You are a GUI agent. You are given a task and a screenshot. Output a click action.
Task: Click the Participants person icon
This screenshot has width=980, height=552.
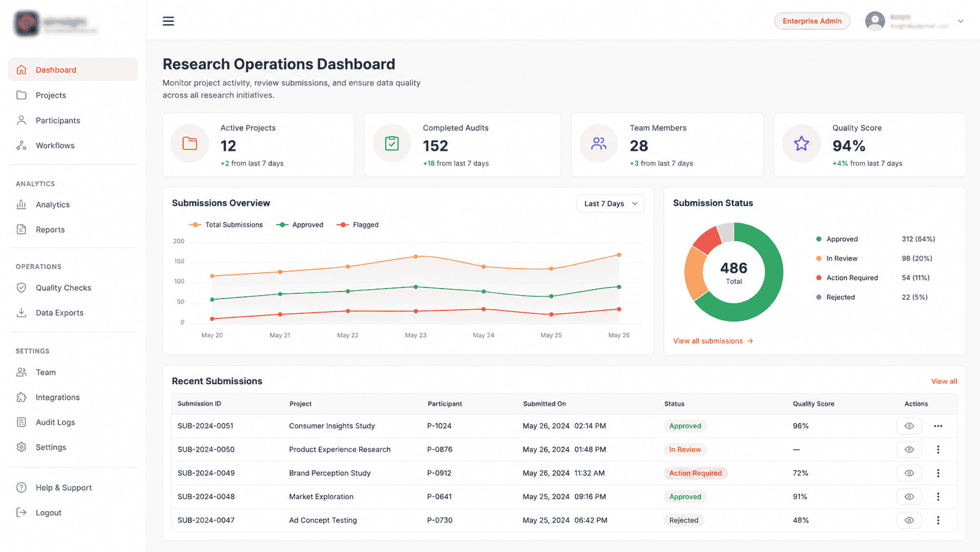pos(22,120)
